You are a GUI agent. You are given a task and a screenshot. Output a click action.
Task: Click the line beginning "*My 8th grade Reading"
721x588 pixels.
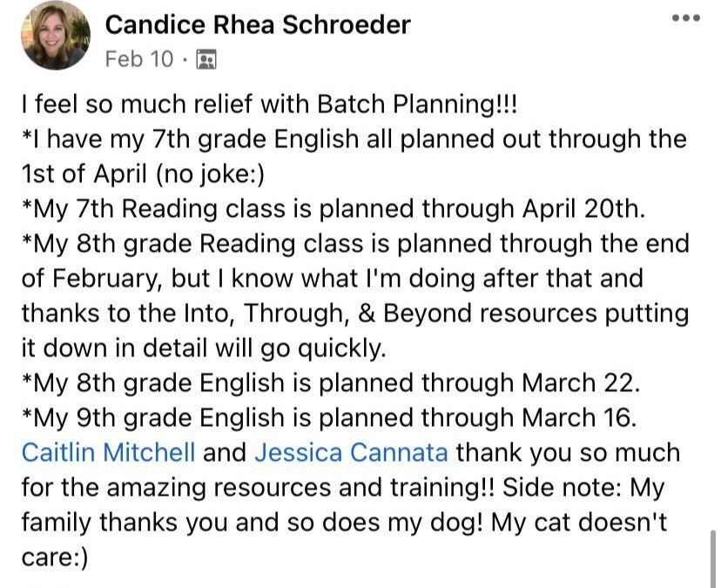point(354,243)
